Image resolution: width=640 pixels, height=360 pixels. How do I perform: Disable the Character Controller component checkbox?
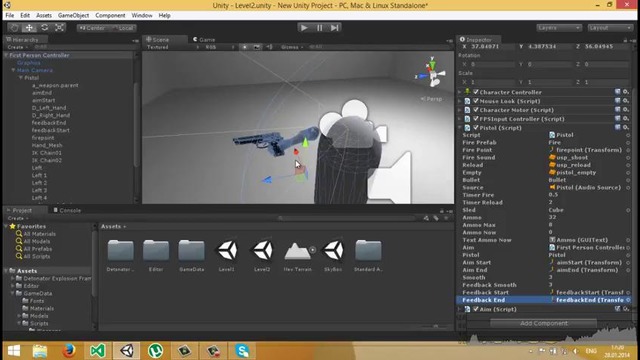(x=476, y=92)
